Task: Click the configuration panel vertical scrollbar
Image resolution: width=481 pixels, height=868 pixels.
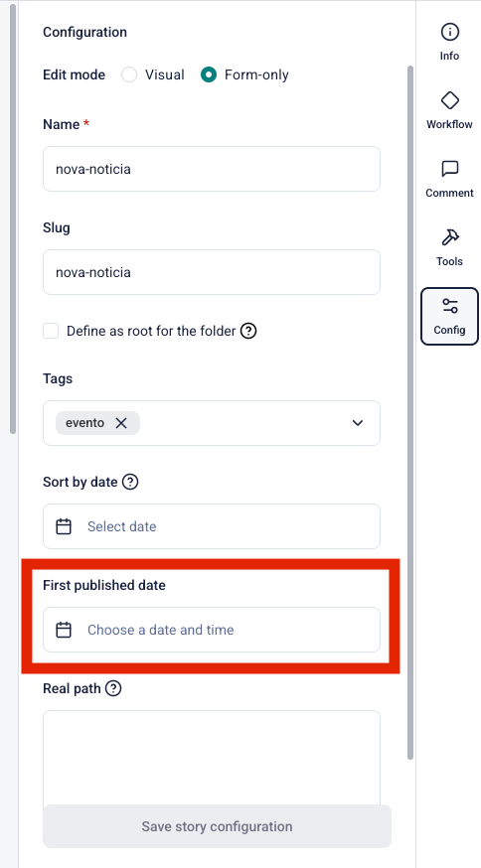Action: [410, 412]
